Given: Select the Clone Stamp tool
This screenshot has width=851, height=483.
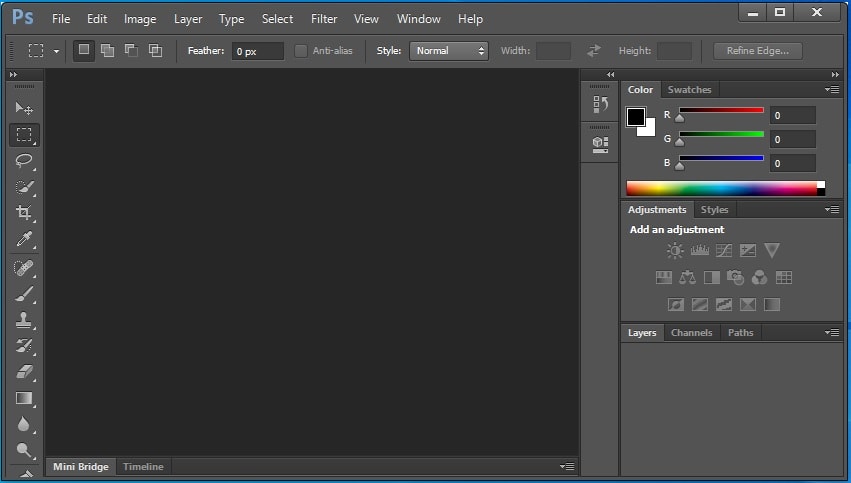Looking at the screenshot, I should click(x=24, y=320).
